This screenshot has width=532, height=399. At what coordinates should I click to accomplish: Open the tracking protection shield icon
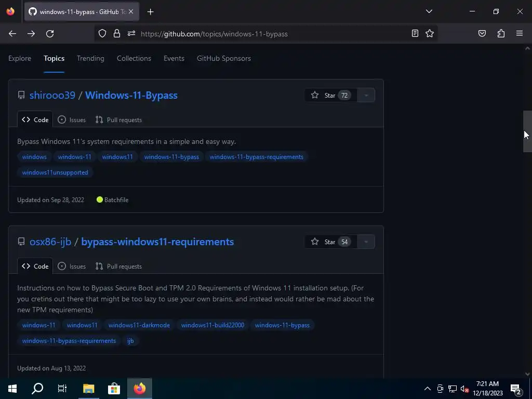[x=102, y=34]
